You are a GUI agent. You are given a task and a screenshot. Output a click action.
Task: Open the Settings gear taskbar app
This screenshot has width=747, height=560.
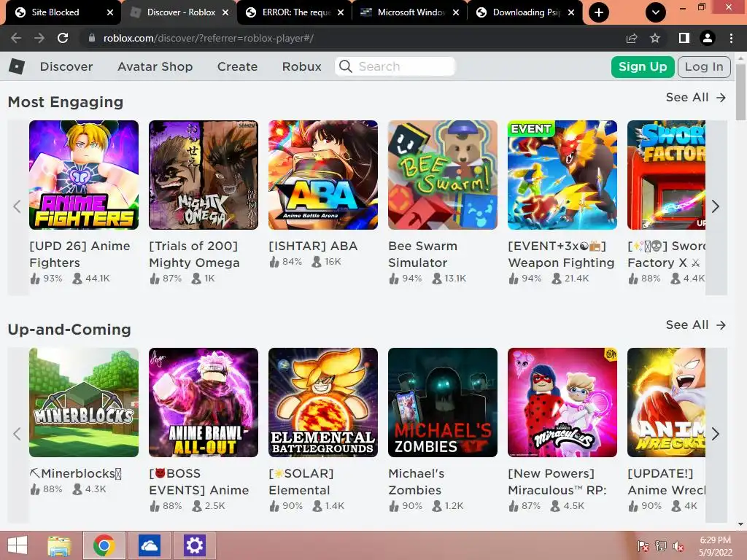pyautogui.click(x=194, y=545)
